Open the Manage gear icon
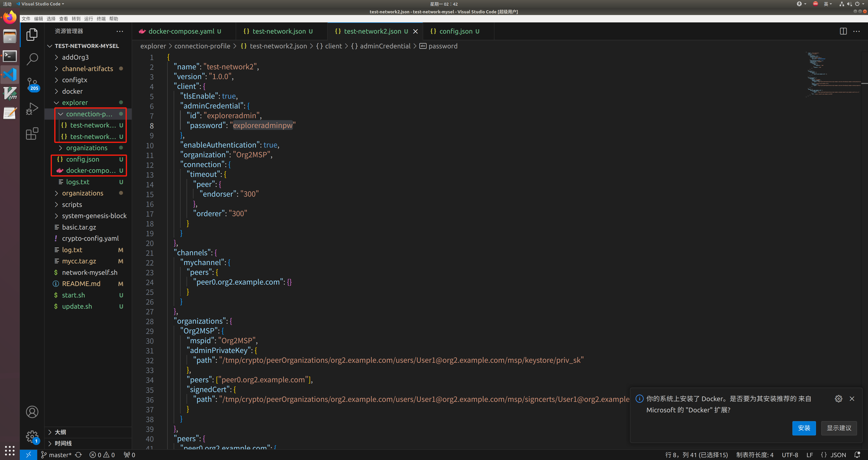 tap(32, 437)
